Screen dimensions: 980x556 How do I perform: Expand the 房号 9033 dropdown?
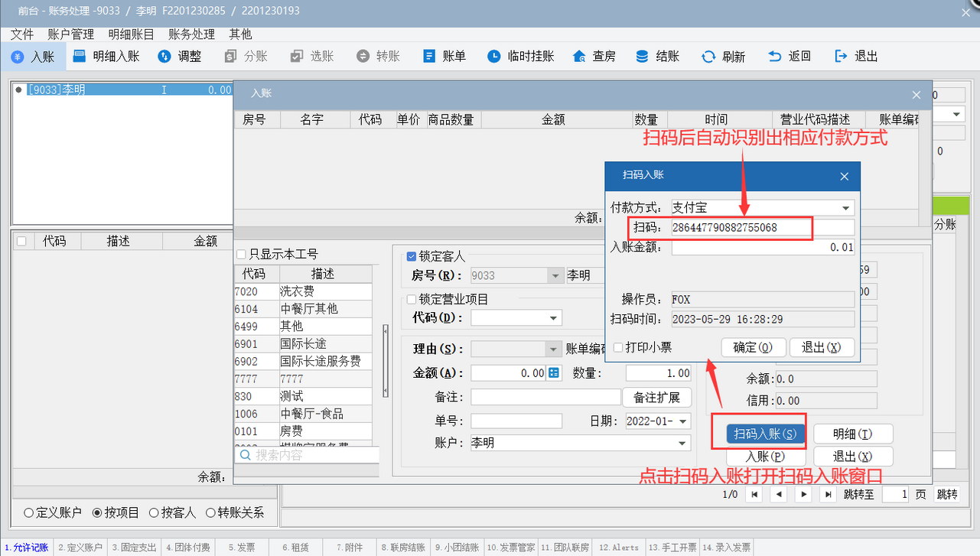555,275
